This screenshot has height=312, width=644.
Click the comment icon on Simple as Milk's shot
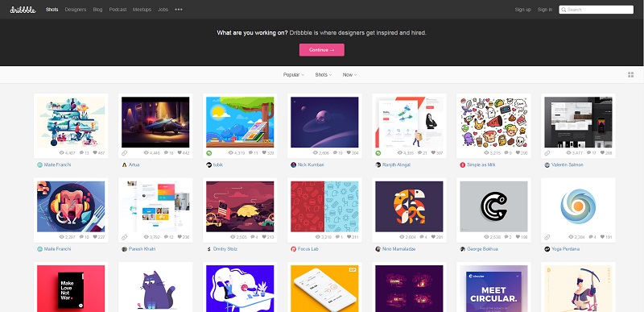[x=506, y=153]
